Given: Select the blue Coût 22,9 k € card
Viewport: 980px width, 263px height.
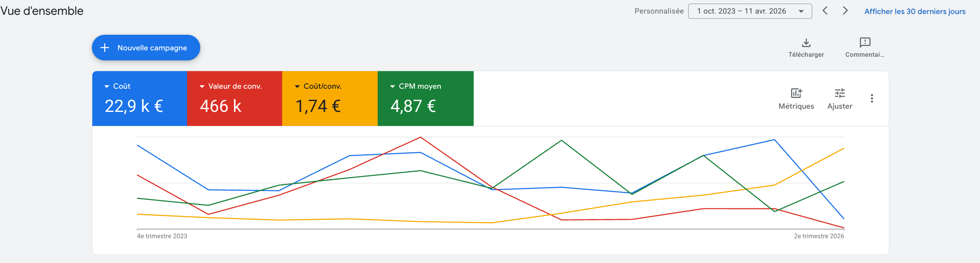Looking at the screenshot, I should coord(139,105).
